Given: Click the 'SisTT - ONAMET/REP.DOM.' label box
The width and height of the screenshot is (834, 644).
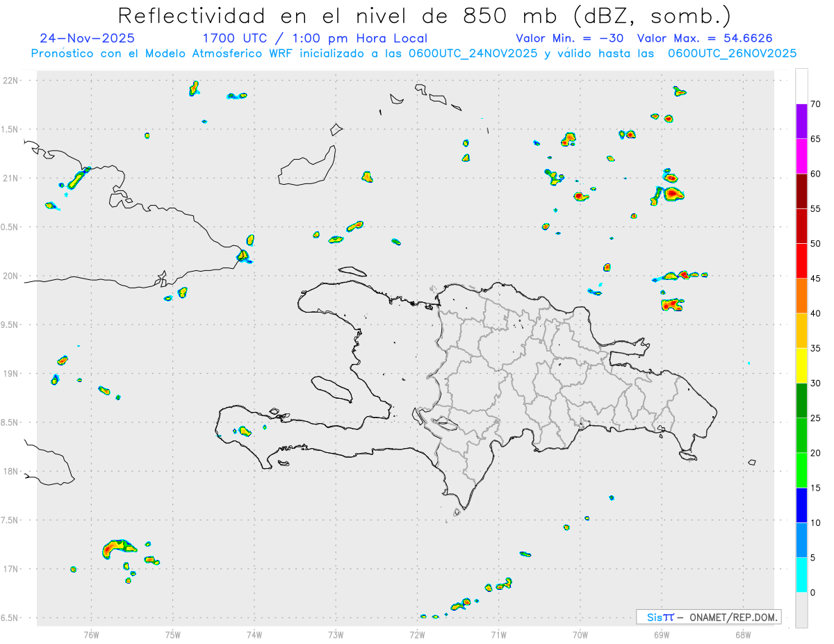Looking at the screenshot, I should tap(708, 617).
